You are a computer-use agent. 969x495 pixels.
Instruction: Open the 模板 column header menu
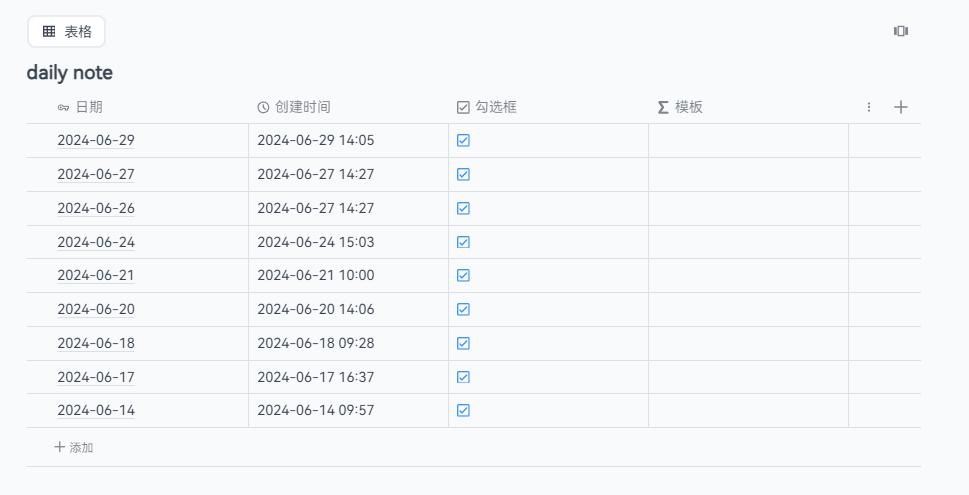coord(689,107)
